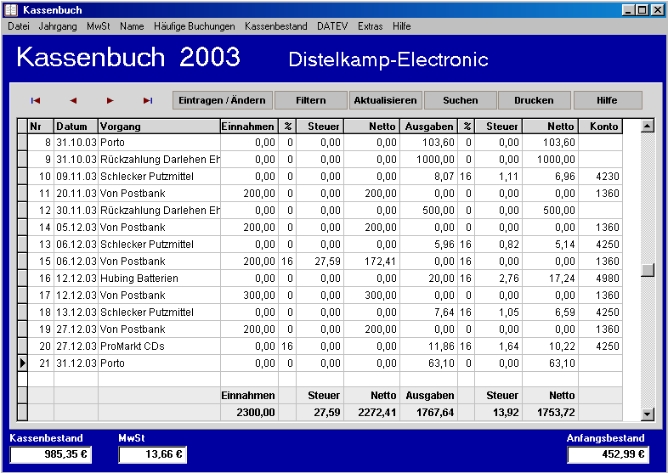Jump to last record navigation arrow
This screenshot has width=668, height=473.
tap(147, 101)
